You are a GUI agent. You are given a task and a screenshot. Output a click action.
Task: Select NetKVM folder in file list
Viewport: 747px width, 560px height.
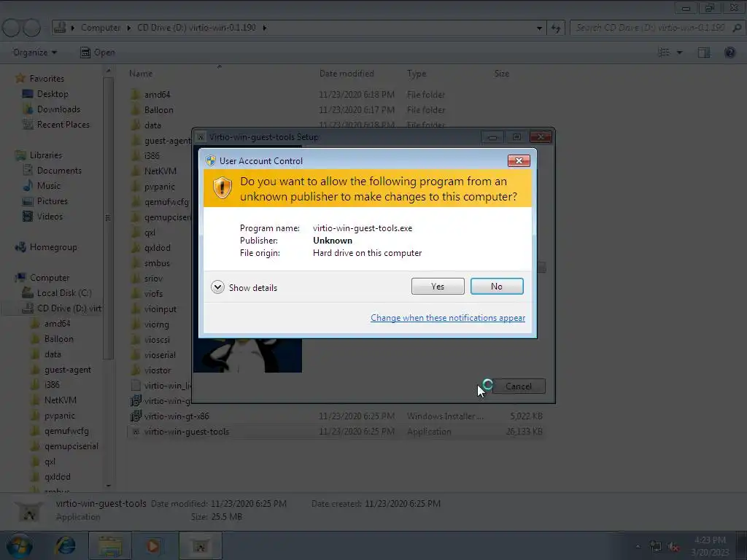(160, 171)
